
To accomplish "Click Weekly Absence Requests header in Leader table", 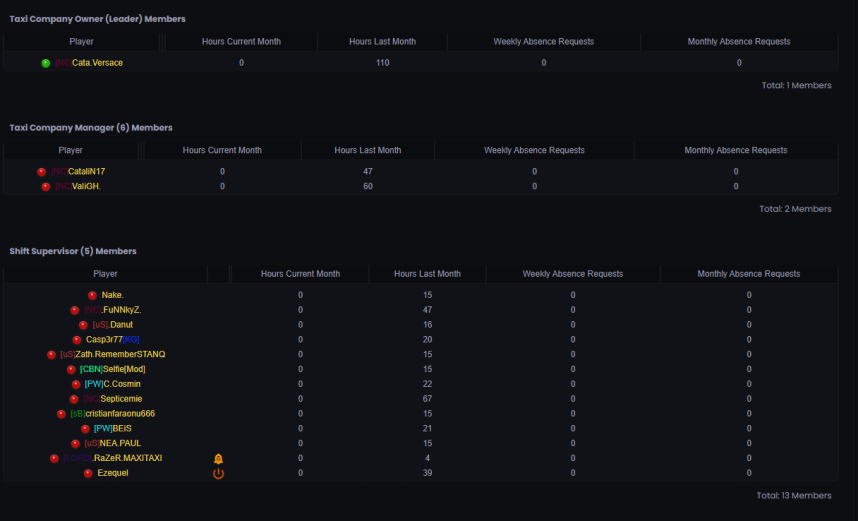I will (x=543, y=42).
